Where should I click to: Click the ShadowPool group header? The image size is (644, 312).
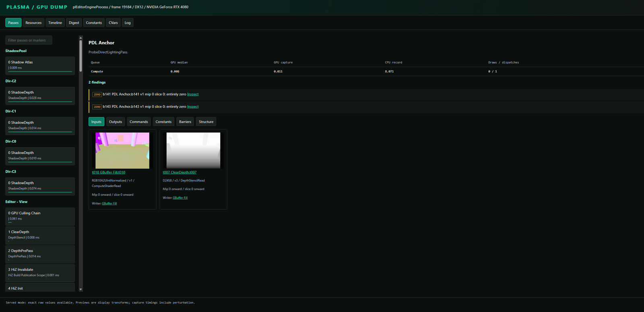pyautogui.click(x=16, y=51)
